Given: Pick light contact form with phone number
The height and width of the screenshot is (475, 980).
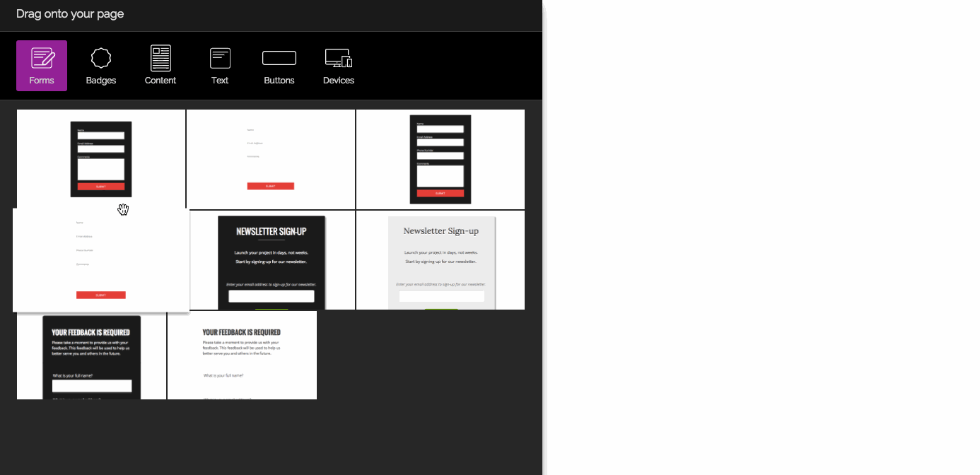Looking at the screenshot, I should click(x=101, y=260).
